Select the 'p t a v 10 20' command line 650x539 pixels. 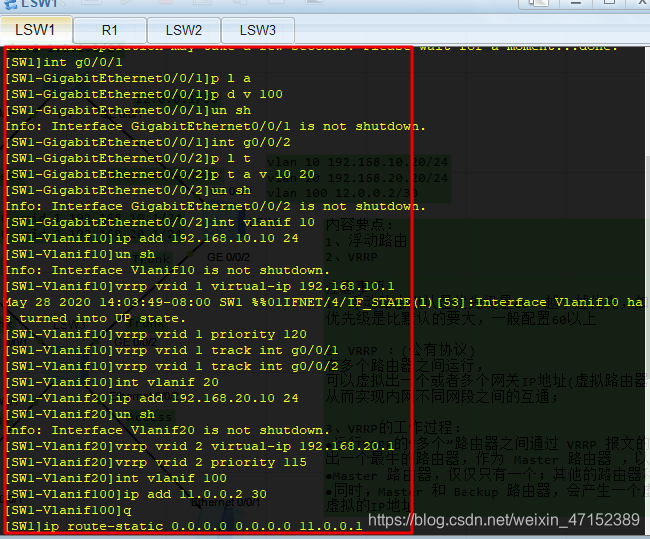(x=160, y=175)
